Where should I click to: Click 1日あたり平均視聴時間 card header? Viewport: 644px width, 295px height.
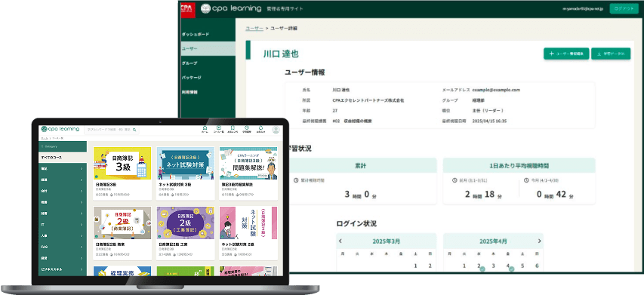[x=519, y=166]
